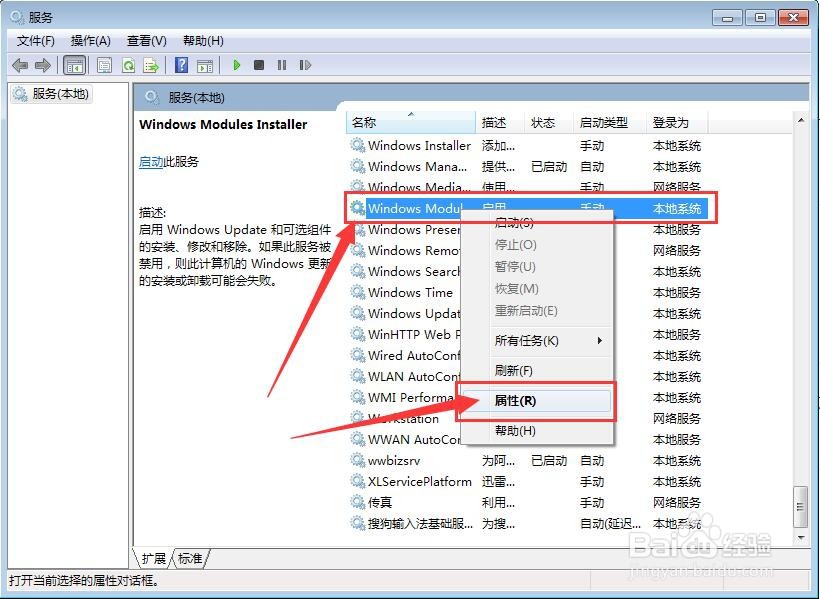Sort by the 启动类型 column header
The image size is (820, 599).
[610, 122]
